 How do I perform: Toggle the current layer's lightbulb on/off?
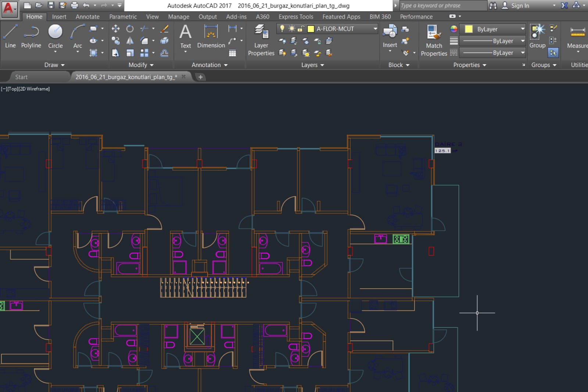tap(282, 29)
